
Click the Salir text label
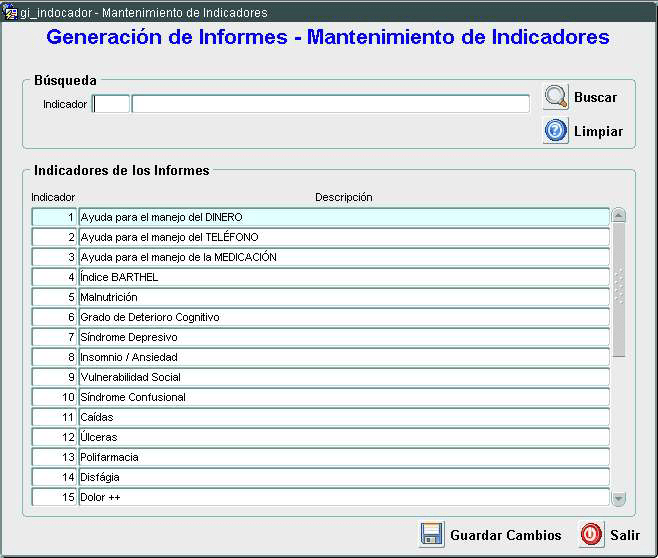click(x=625, y=536)
